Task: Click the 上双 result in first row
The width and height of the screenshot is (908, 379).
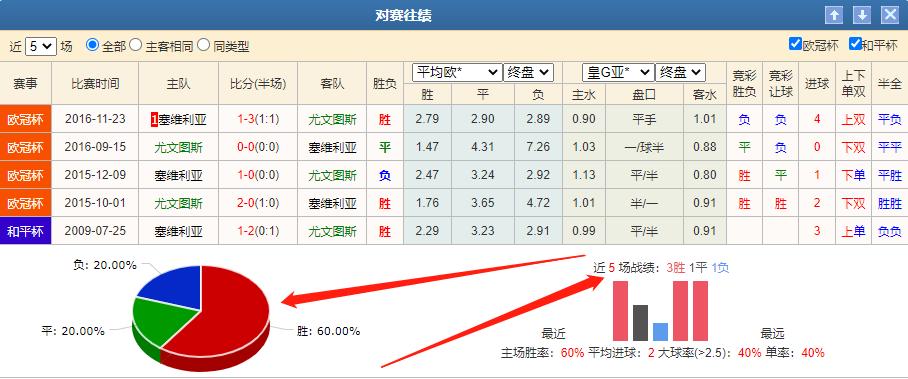Action: click(854, 120)
